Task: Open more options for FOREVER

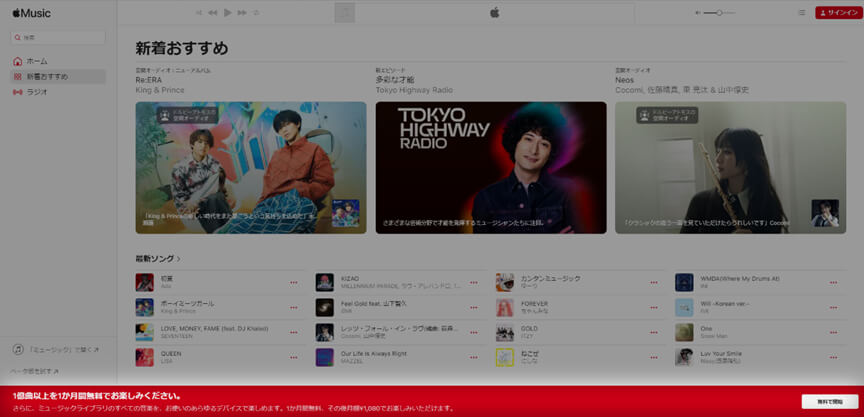Action: (654, 307)
